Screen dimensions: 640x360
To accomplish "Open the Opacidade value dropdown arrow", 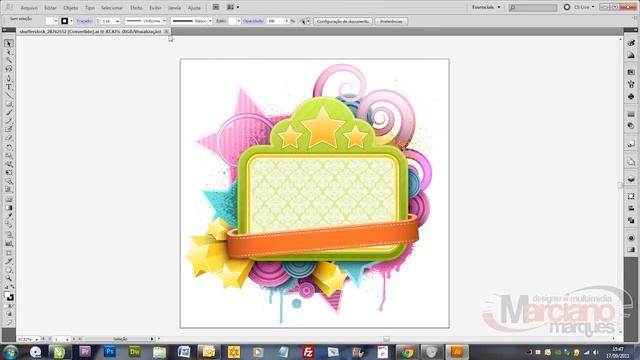I will tap(287, 21).
